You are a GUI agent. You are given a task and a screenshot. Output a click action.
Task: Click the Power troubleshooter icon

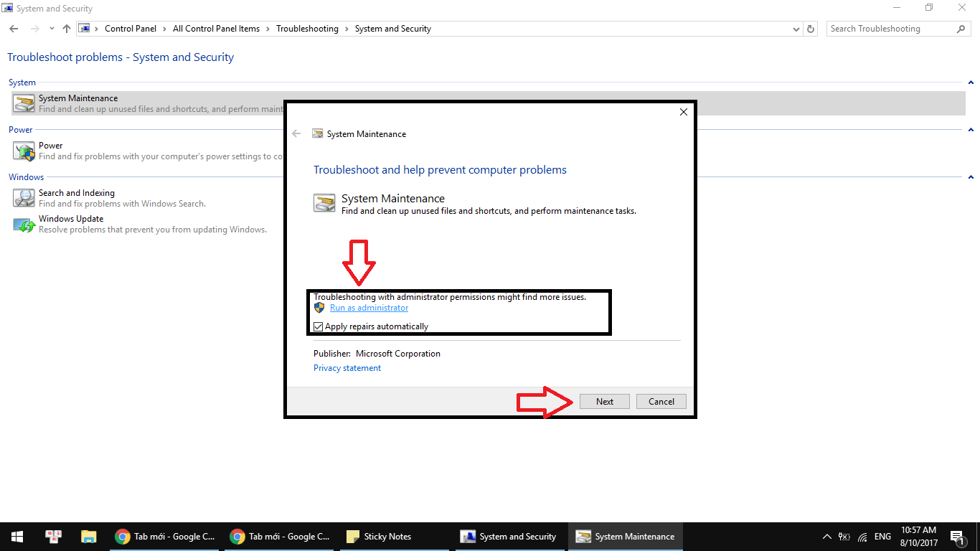(24, 151)
